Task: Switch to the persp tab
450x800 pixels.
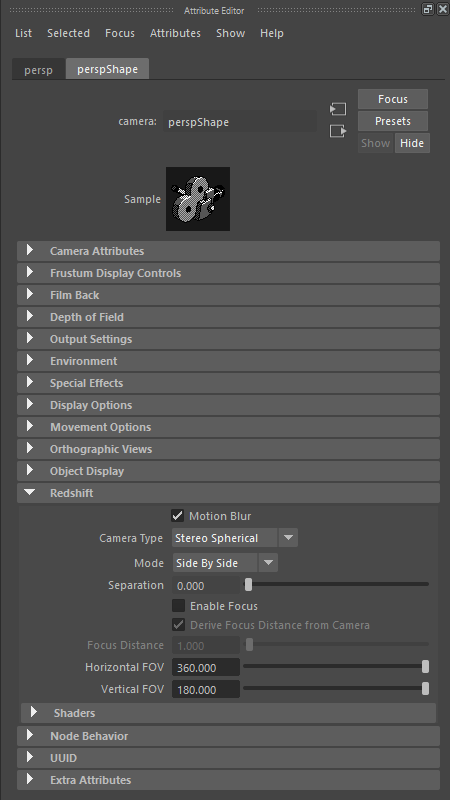Action: click(x=38, y=69)
